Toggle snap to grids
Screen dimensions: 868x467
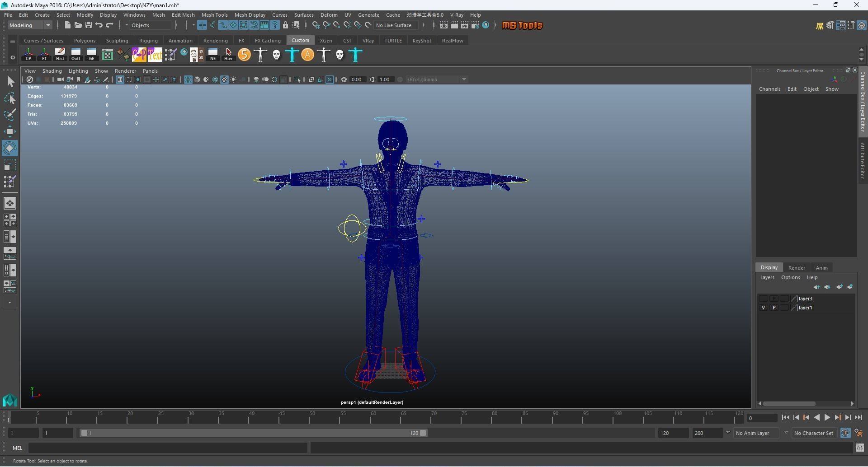click(x=316, y=25)
